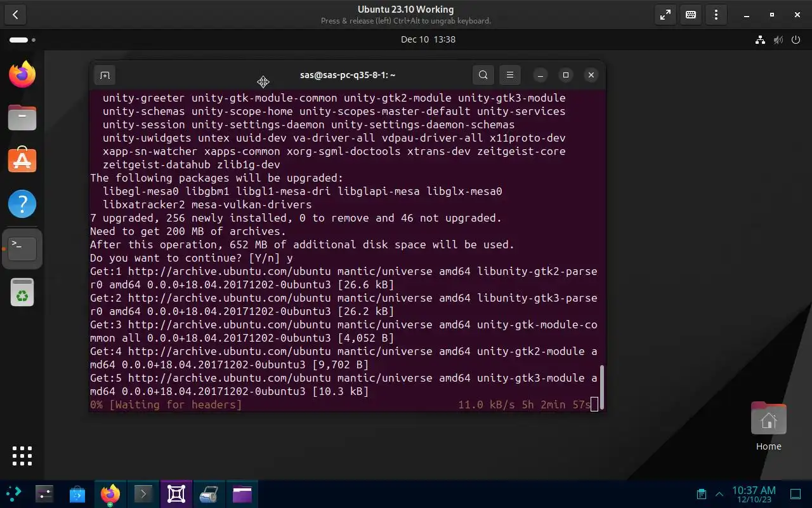Maximize the Ubuntu 23.10 viewer window
Viewport: 812px width, 508px height.
pyautogui.click(x=772, y=15)
